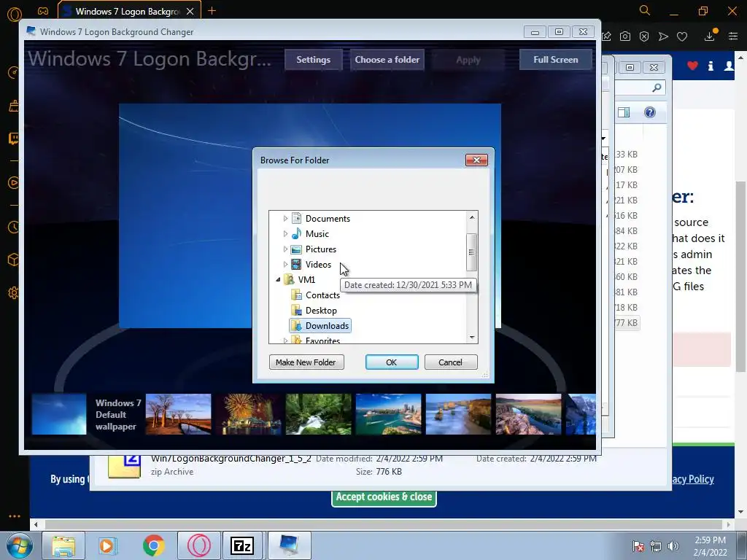747x560 pixels.
Task: Open the Opera GX menu logo
Action: click(x=15, y=14)
